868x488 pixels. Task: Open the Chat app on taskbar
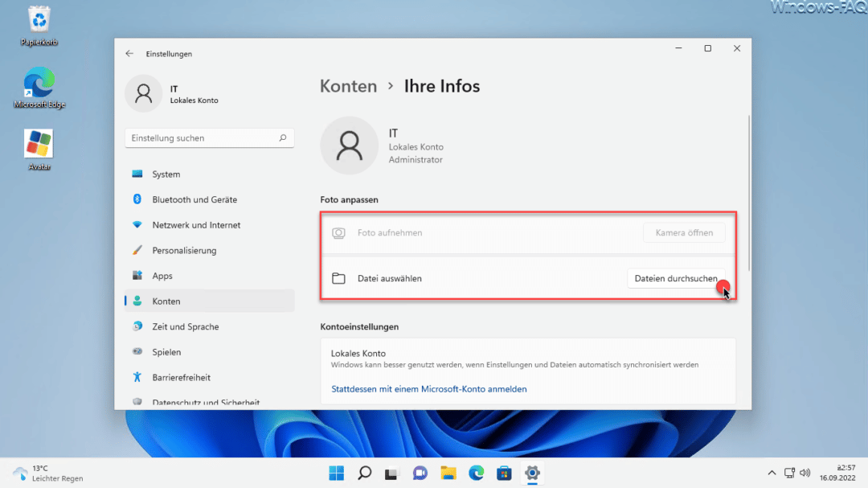(420, 473)
